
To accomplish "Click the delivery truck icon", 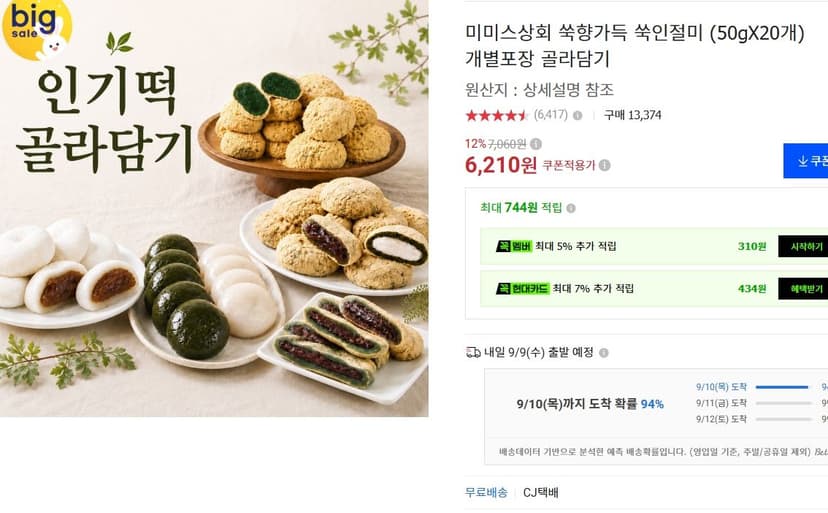I will coord(473,352).
